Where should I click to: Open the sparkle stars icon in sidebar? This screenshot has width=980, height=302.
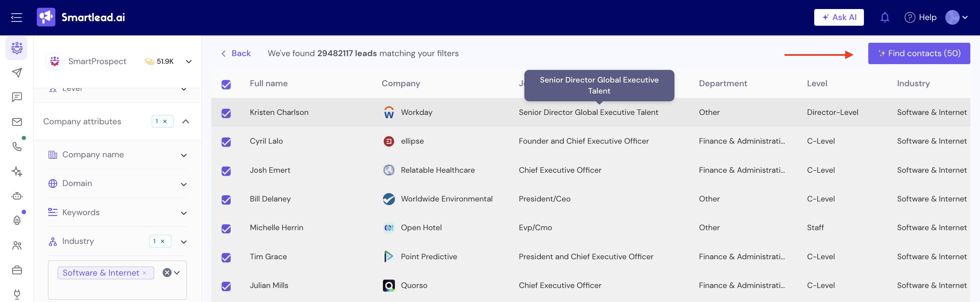pyautogui.click(x=17, y=171)
